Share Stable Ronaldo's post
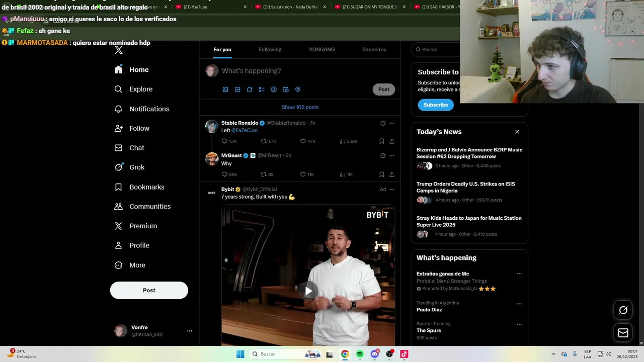This screenshot has height=362, width=644. [x=392, y=141]
